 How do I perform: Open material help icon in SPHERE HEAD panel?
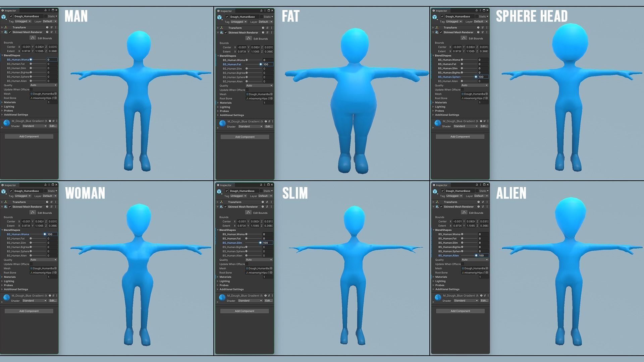[481, 121]
